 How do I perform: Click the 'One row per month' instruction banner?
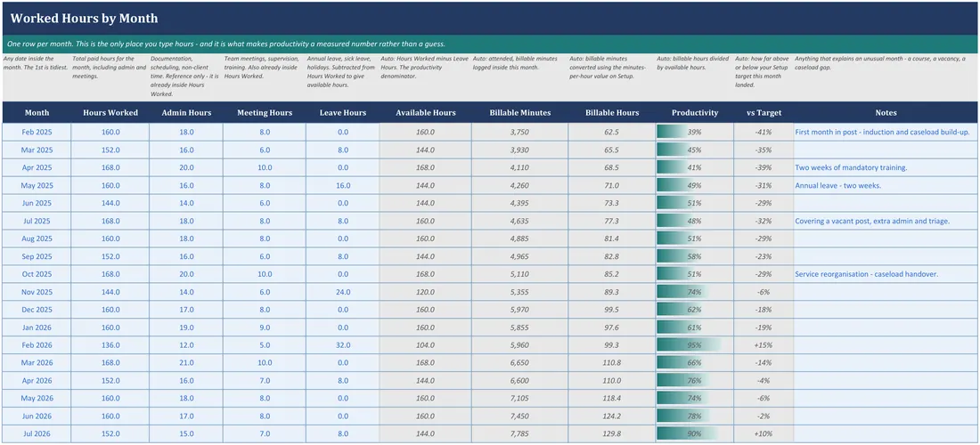(490, 44)
